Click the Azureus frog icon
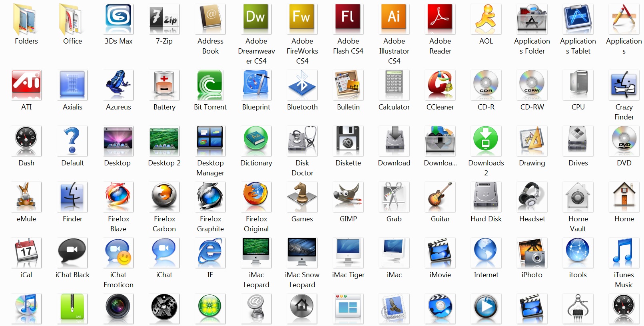Viewport: 644px width, 326px height. pos(118,85)
